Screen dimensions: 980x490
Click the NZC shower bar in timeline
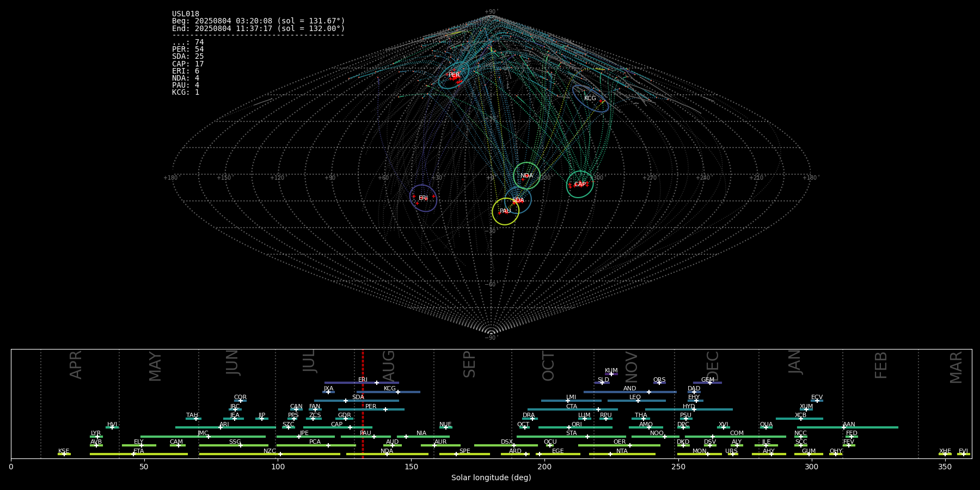269,454
